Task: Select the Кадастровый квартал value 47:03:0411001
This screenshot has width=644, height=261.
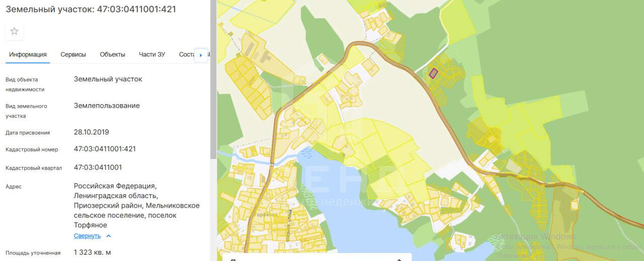Action: (98, 167)
